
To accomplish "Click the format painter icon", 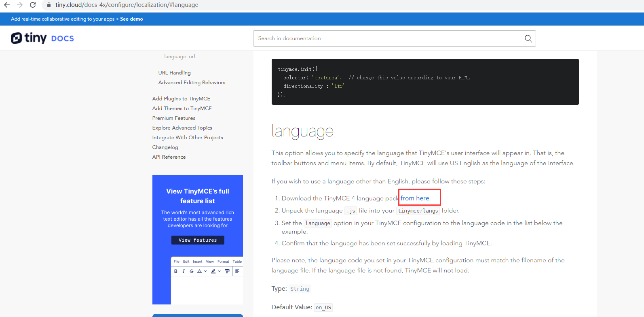I will [x=227, y=271].
